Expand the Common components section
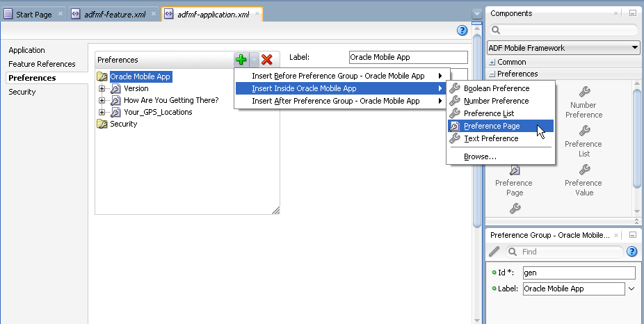Screen dimensions: 644x324 (x=492, y=63)
